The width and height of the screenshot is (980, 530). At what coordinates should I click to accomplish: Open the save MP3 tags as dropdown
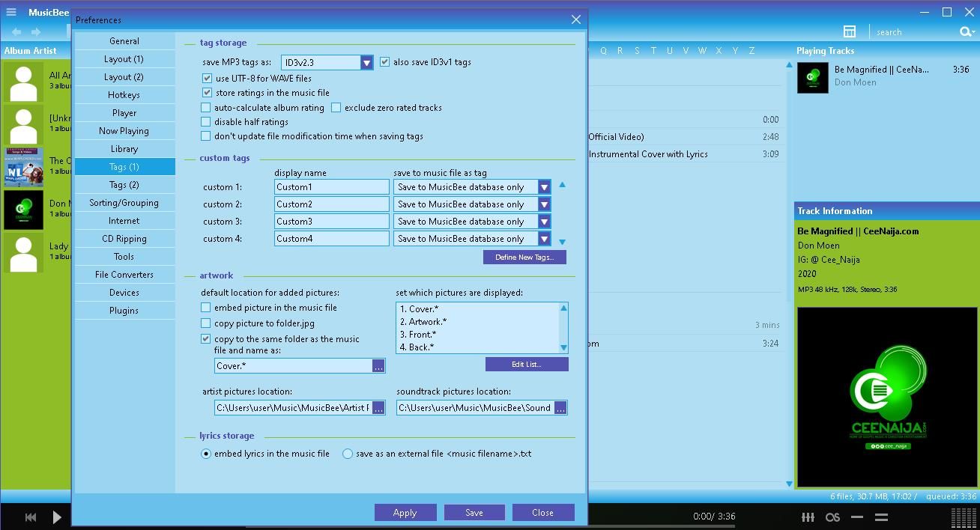(366, 62)
